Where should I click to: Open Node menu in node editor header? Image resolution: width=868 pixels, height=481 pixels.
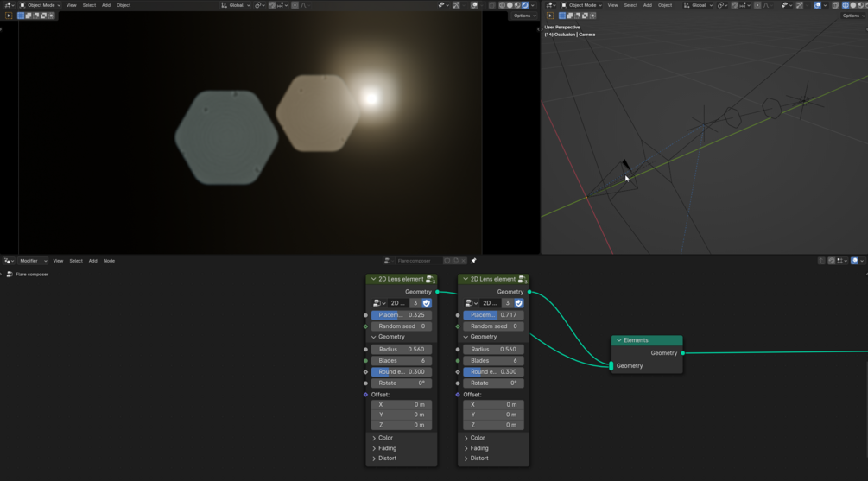click(x=109, y=261)
